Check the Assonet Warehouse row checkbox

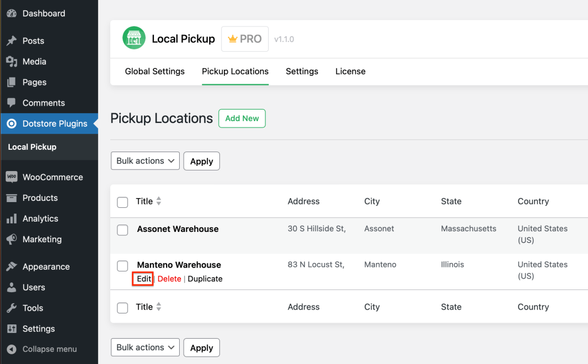point(122,230)
